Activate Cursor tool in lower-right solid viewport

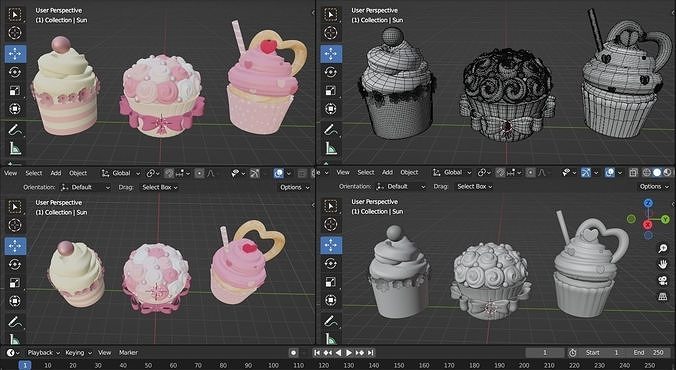click(331, 224)
